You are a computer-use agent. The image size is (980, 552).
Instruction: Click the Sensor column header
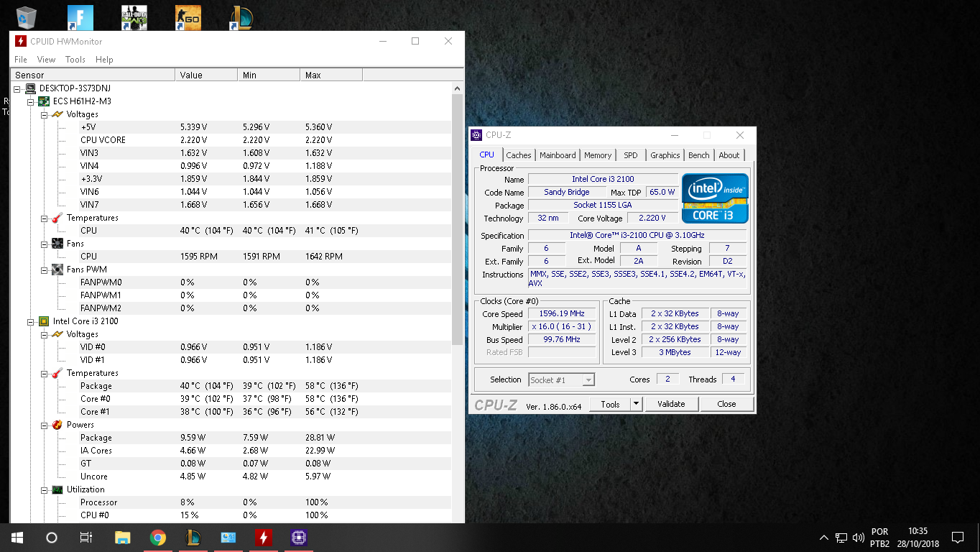click(x=93, y=75)
